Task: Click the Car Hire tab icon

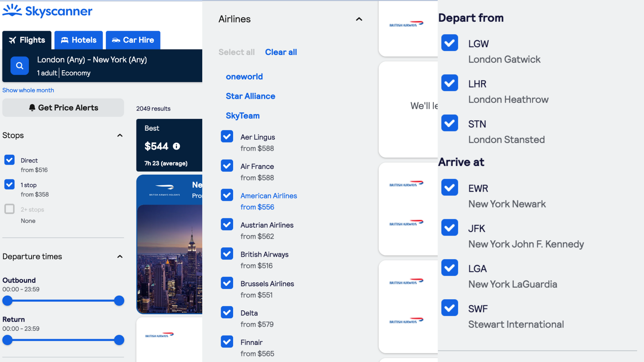Action: click(x=116, y=40)
